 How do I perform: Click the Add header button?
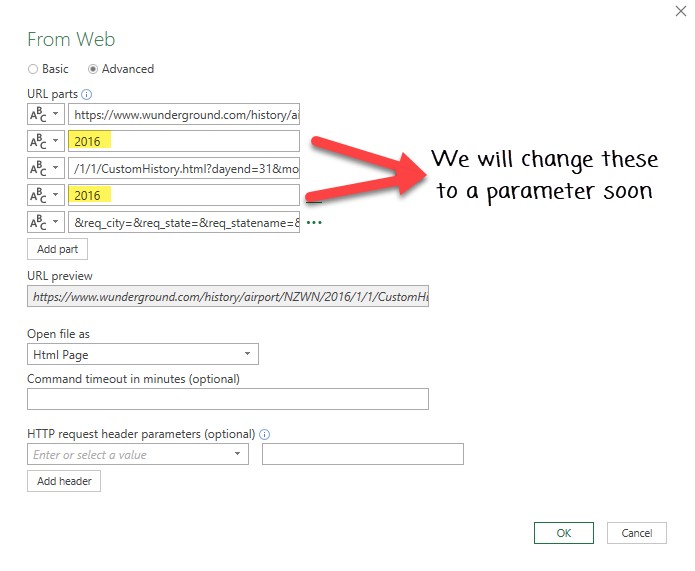coord(64,481)
